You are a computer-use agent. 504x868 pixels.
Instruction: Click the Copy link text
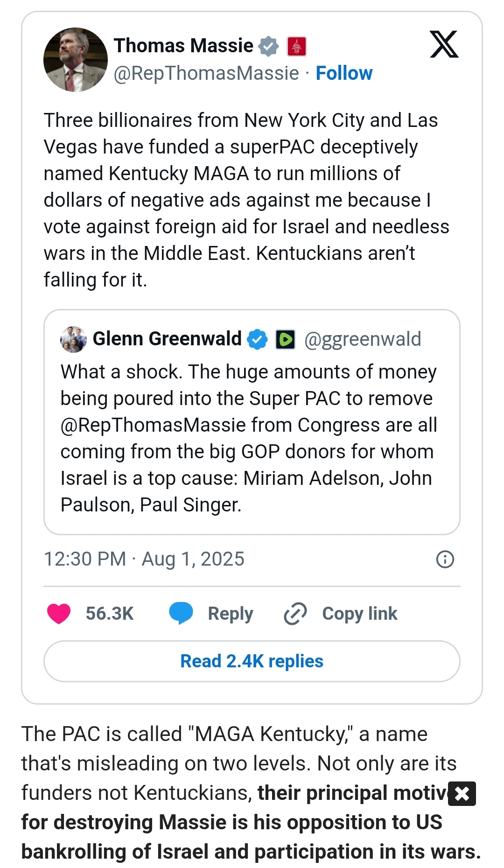click(x=359, y=613)
